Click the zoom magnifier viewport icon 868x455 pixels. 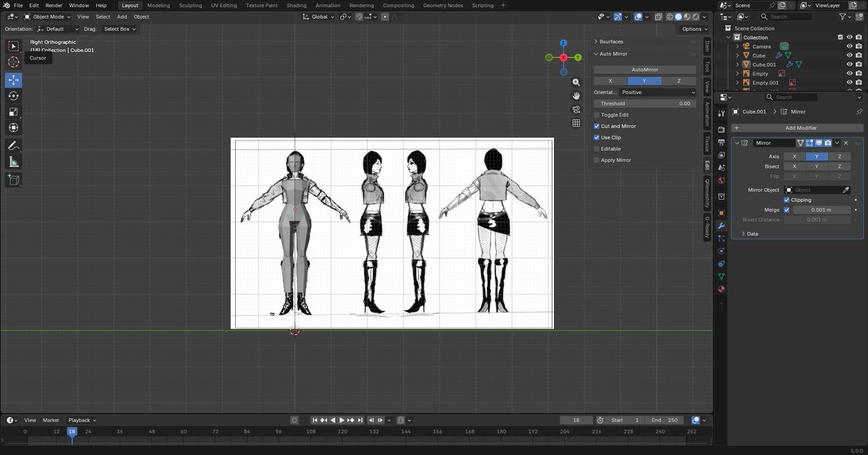[576, 82]
